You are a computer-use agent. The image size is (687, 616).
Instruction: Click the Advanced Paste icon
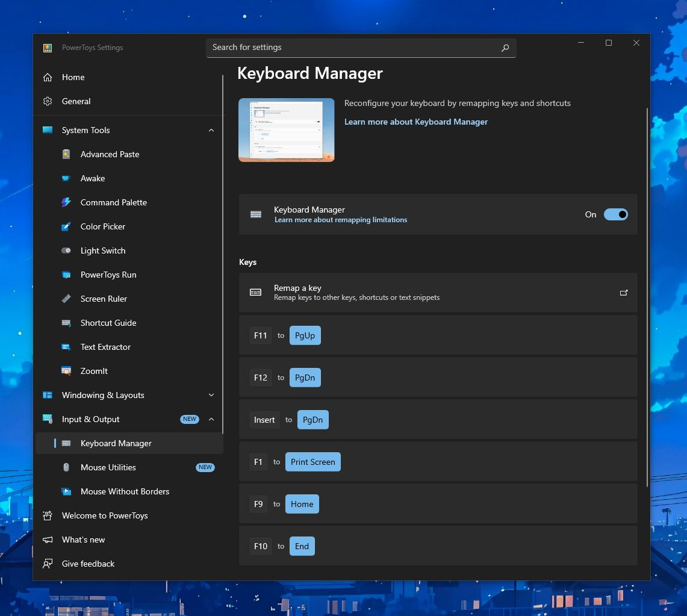(66, 154)
